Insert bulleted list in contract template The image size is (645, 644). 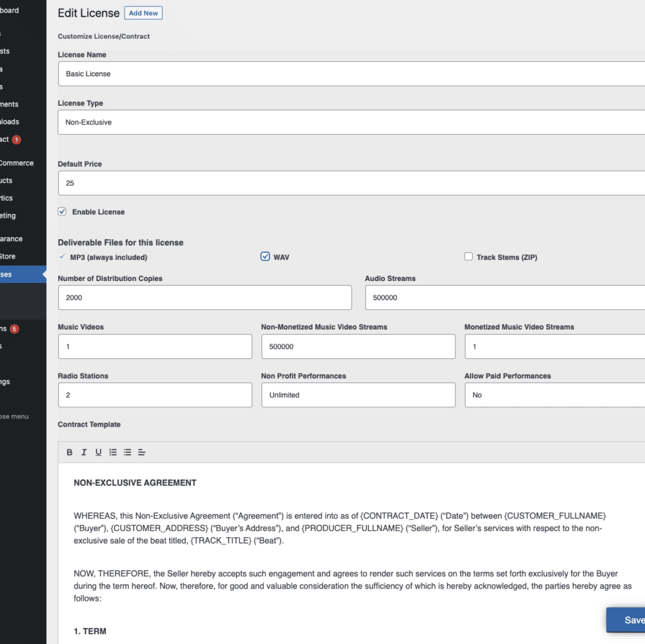(127, 452)
